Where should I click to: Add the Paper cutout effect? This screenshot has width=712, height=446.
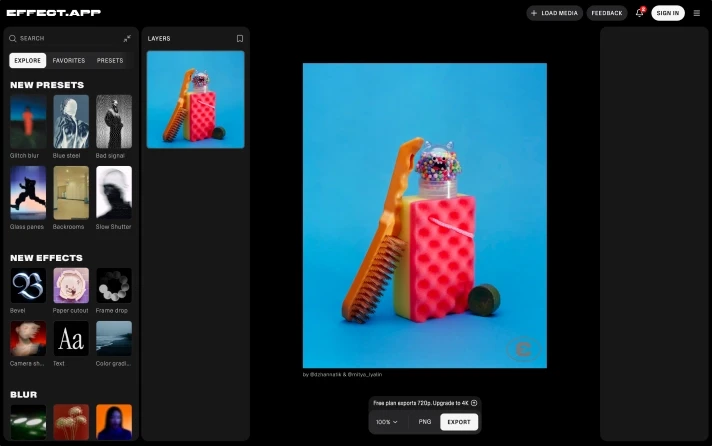coord(71,285)
